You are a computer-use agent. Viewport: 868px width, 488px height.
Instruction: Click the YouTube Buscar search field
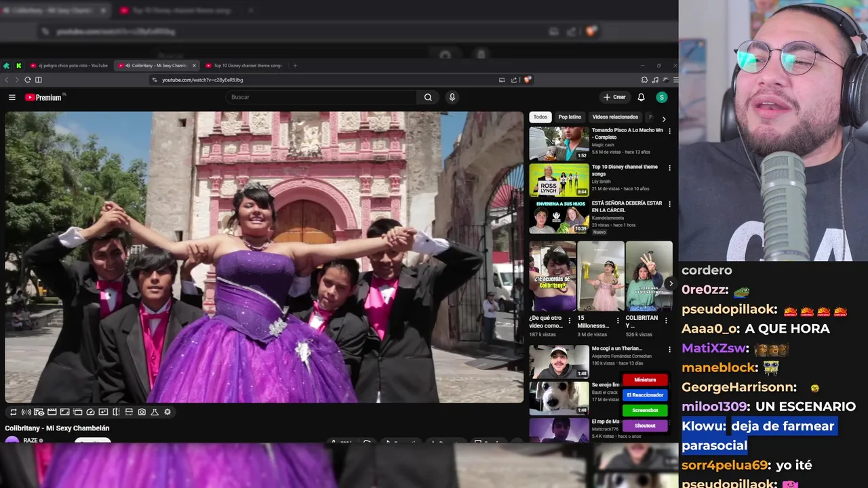point(321,97)
